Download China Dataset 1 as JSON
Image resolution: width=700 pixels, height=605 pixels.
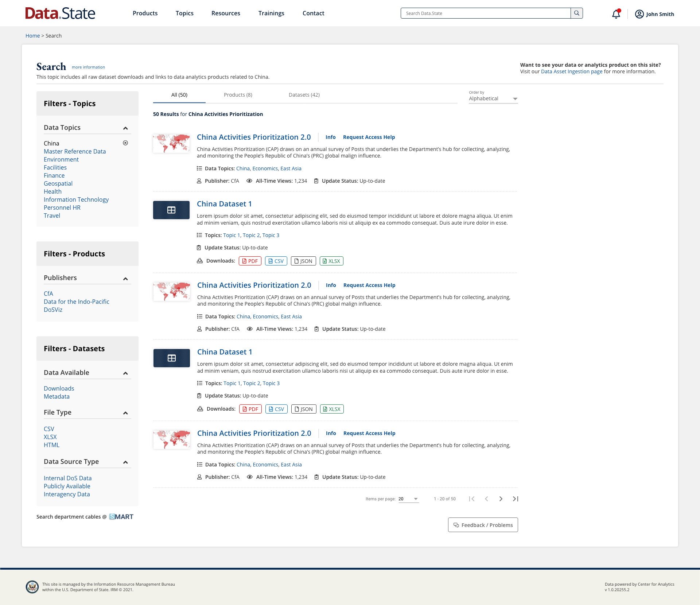click(303, 261)
